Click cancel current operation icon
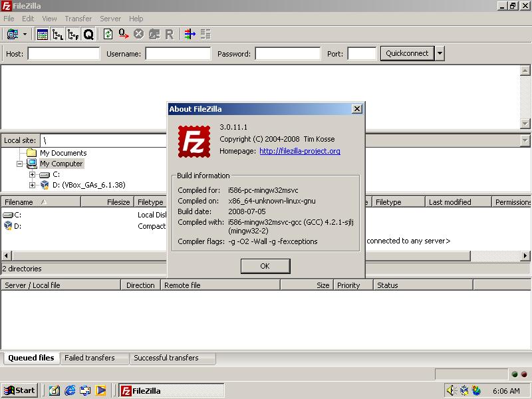This screenshot has height=399, width=532. click(138, 35)
